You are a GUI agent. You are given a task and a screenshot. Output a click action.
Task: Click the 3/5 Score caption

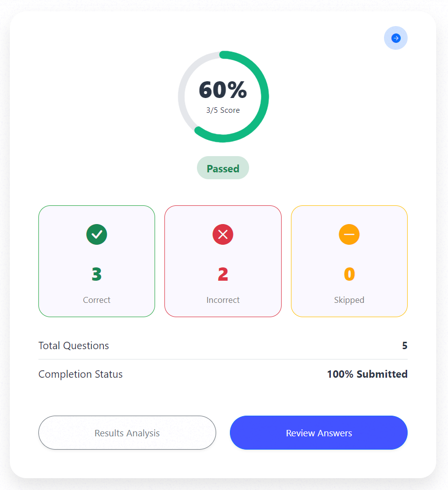click(x=223, y=110)
